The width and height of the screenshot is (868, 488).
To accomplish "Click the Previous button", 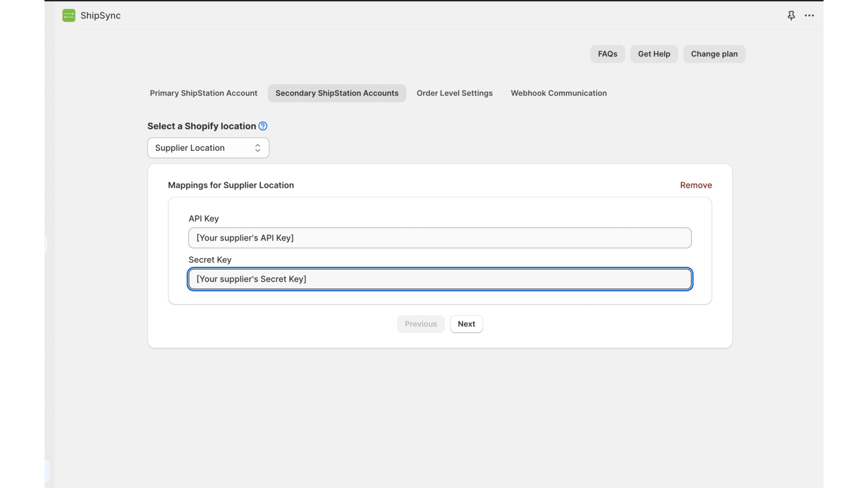I will pos(420,324).
